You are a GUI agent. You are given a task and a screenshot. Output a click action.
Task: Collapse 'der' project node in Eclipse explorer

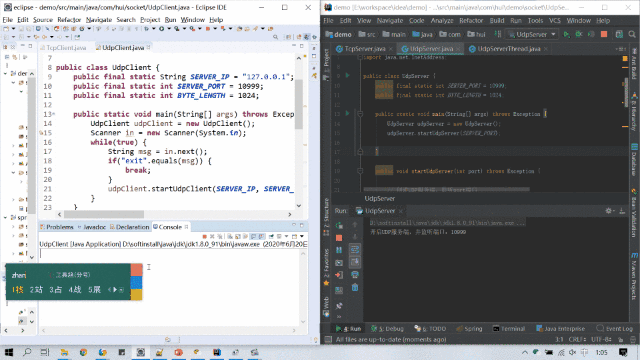pyautogui.click(x=5, y=73)
